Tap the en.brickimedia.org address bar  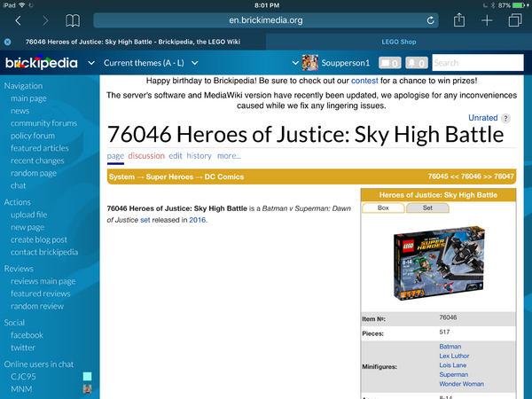tap(266, 20)
